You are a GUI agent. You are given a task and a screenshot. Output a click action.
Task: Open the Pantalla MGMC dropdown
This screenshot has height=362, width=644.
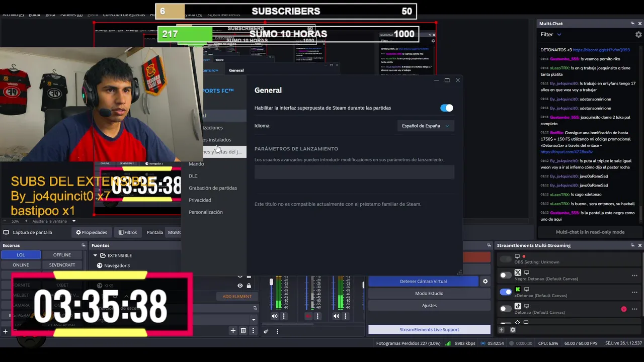point(174,232)
